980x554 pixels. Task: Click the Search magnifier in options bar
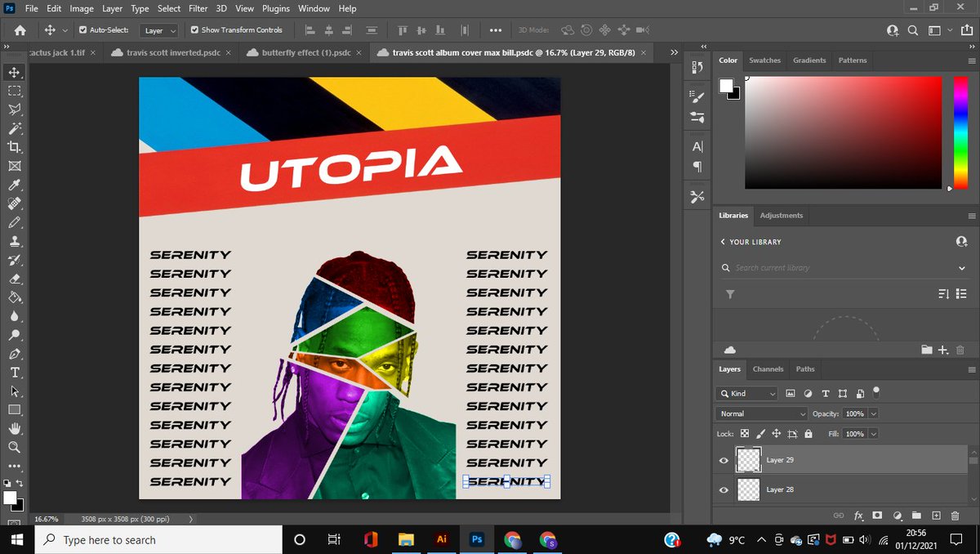[x=913, y=30]
